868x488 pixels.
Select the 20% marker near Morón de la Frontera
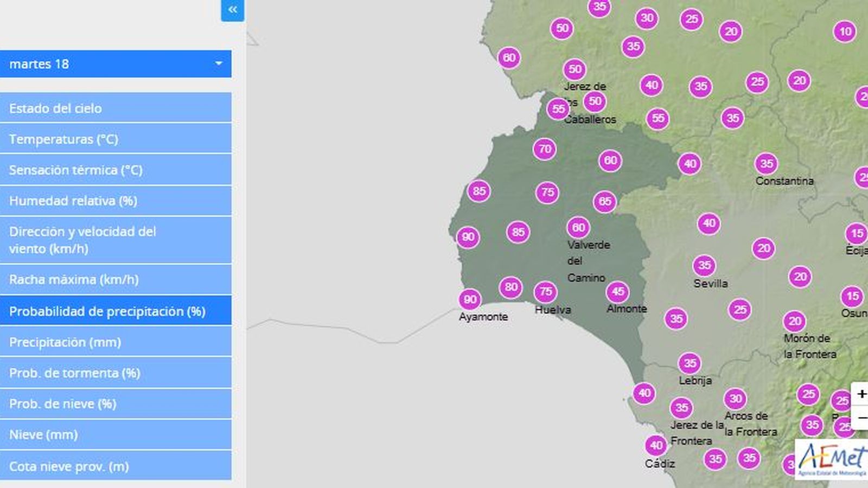pos(795,320)
